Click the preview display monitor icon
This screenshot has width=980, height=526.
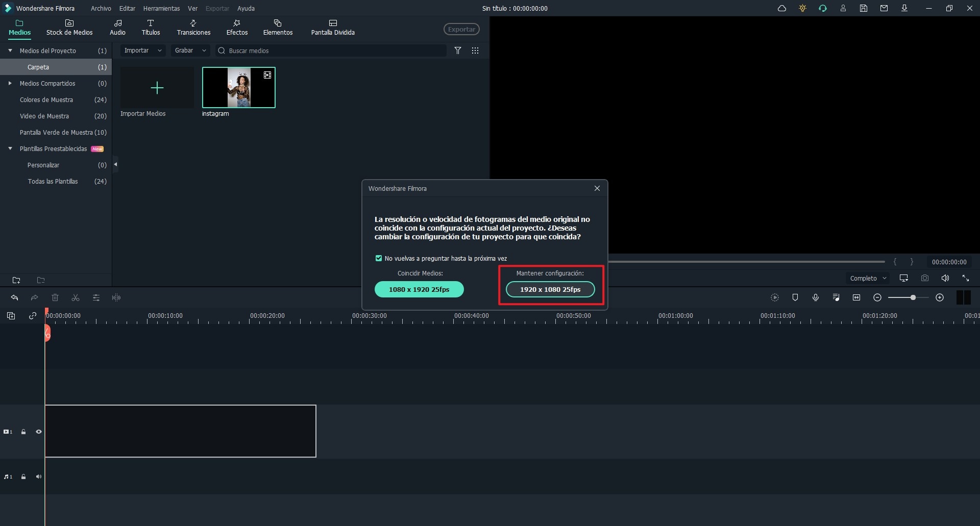[904, 278]
